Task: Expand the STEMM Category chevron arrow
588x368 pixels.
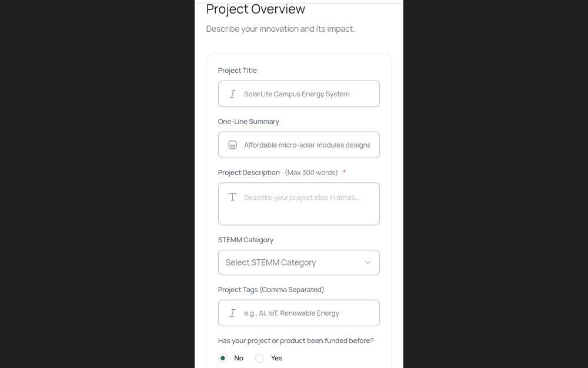Action: click(x=367, y=263)
